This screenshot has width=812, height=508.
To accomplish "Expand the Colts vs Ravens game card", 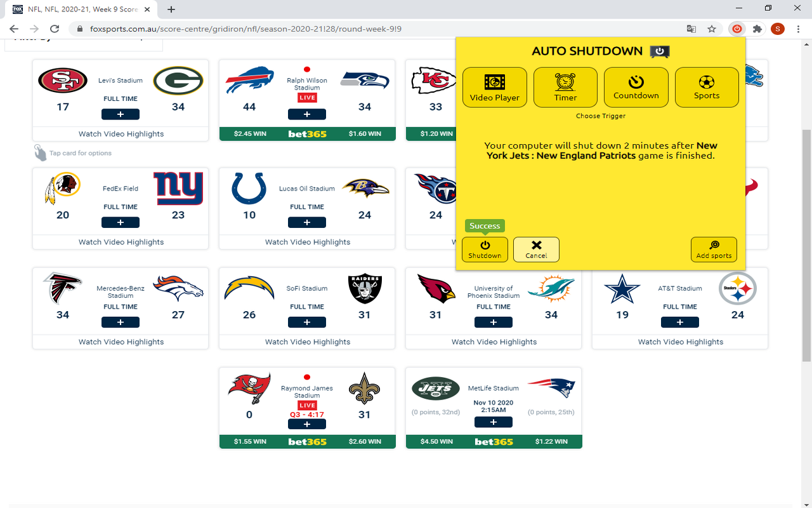I will click(x=307, y=222).
